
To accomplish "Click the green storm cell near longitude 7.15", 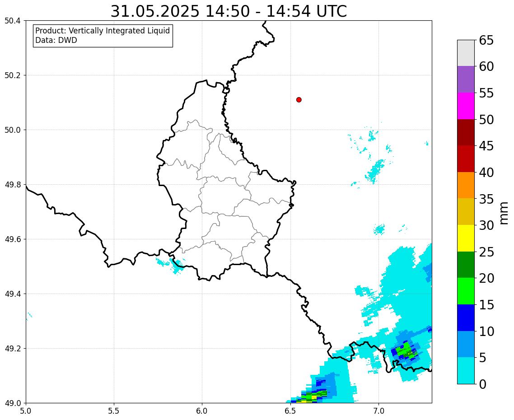I will 406,351.
